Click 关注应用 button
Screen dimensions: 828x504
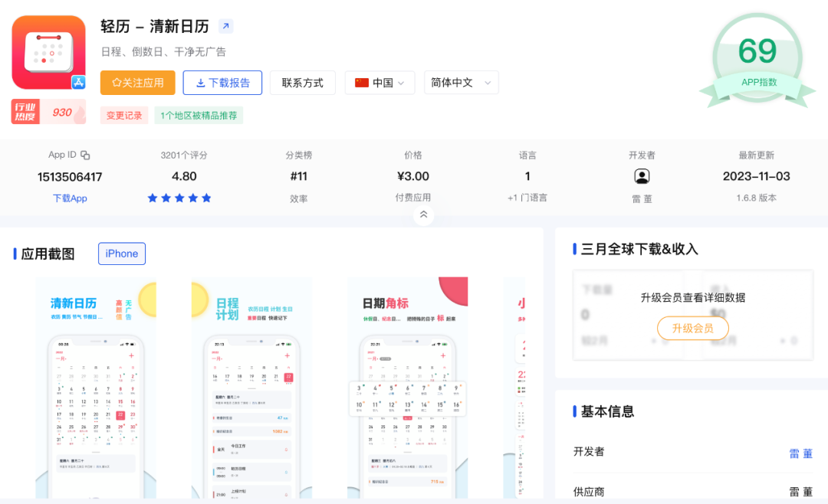click(138, 83)
